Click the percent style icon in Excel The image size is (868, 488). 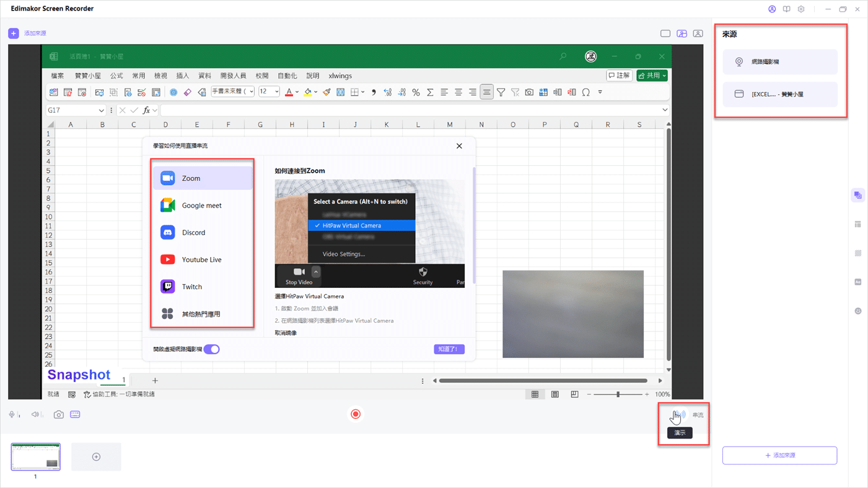[416, 92]
